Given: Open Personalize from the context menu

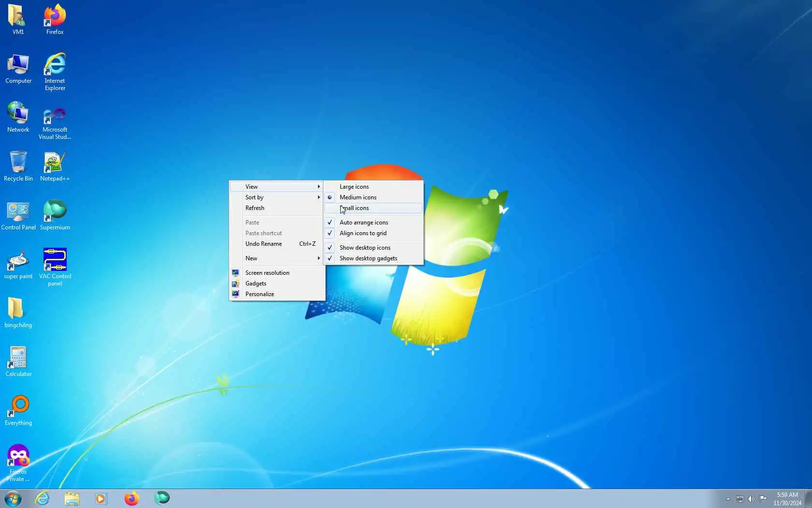Looking at the screenshot, I should click(276, 294).
